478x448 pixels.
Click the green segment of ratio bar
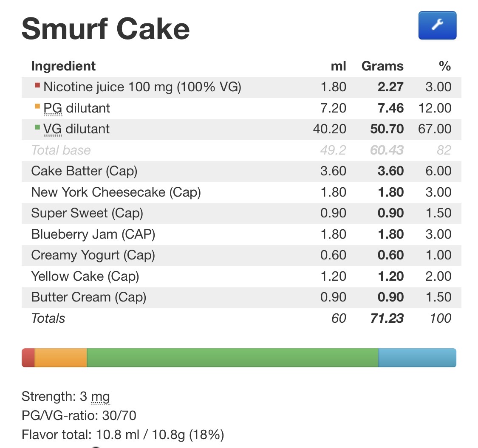232,358
